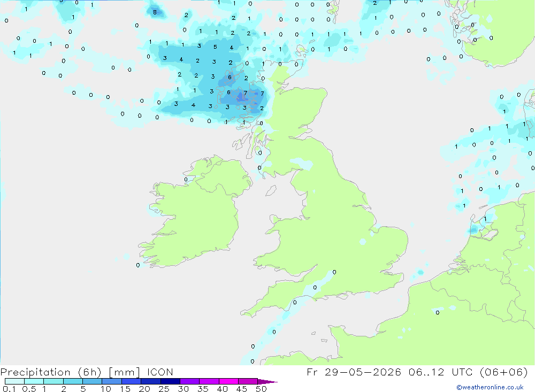Viewport: 535px width, 392px height.
Task: Click legend scale label '50'
Action: click(261, 389)
